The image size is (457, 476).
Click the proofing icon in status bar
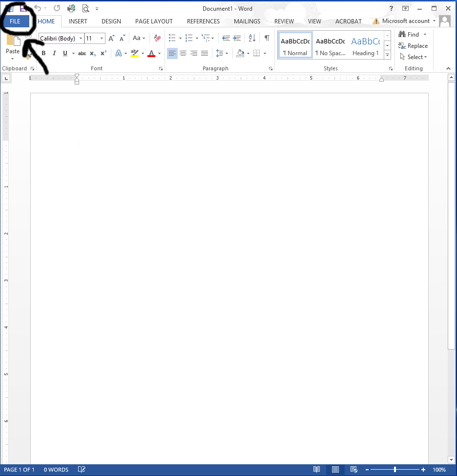[82, 470]
